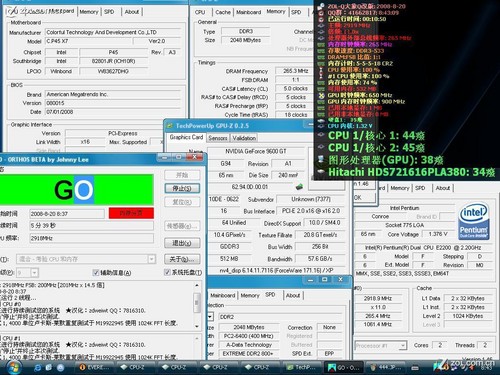Open About tab in Intel Pentium CPU-Z window
500x375 pixels.
coord(443,188)
